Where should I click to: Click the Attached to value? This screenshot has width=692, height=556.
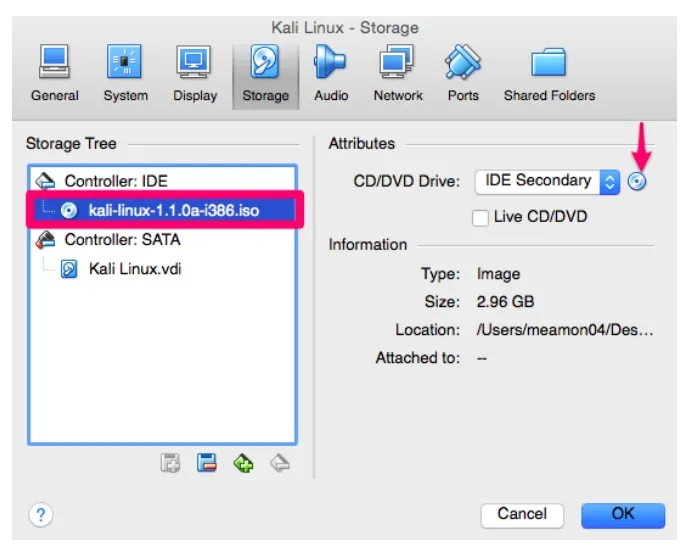point(481,358)
